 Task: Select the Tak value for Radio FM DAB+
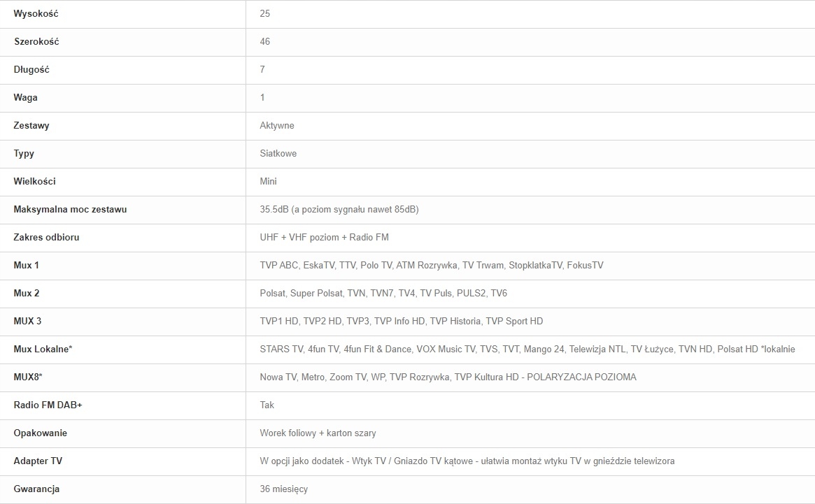267,405
